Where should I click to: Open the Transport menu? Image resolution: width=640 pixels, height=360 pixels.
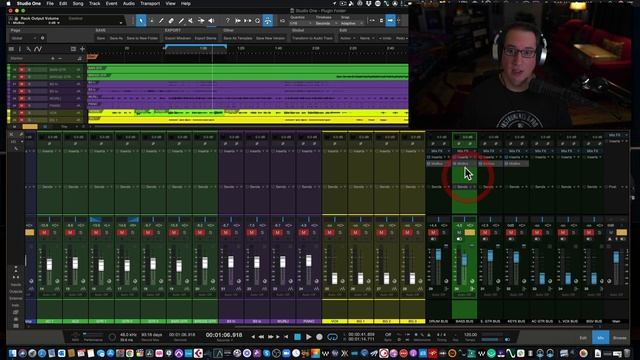click(150, 3)
